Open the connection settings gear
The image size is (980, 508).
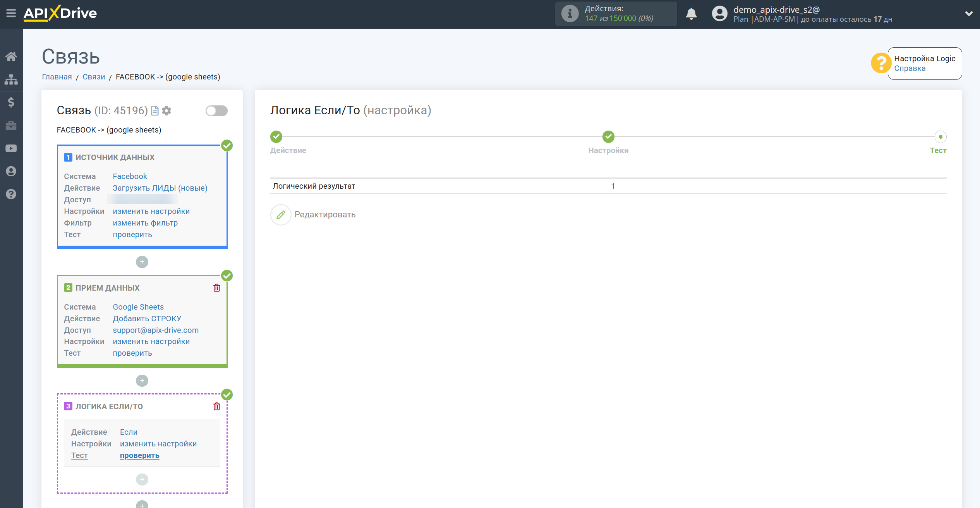(x=166, y=111)
